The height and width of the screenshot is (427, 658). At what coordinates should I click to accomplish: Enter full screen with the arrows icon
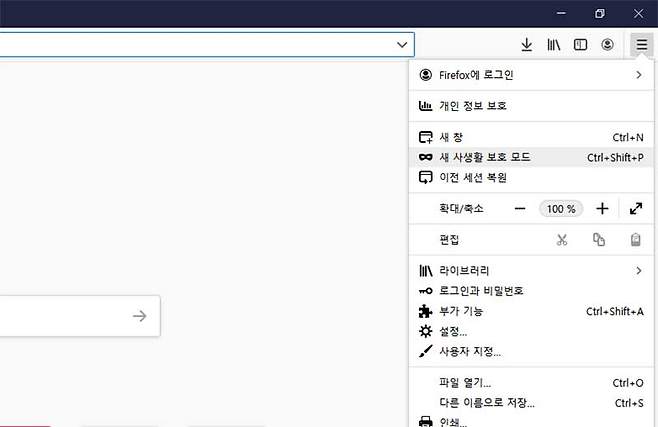(x=636, y=208)
